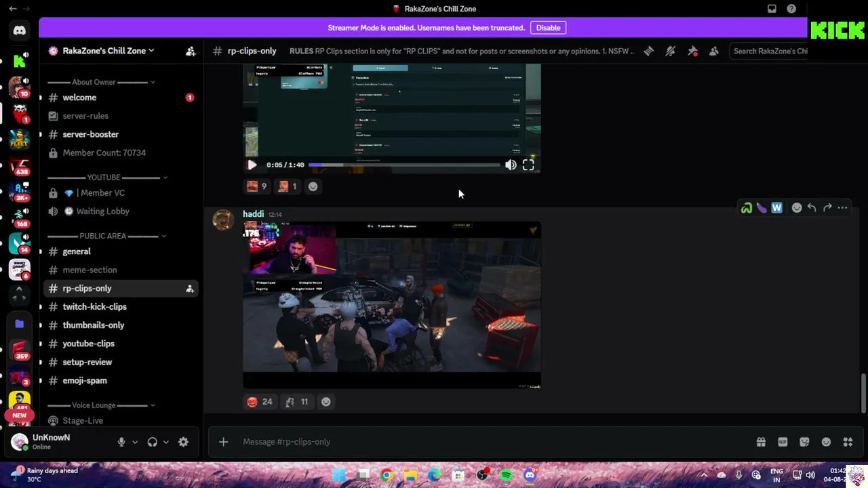868x488 pixels.
Task: Add a reaction below the video message
Action: coord(313,186)
